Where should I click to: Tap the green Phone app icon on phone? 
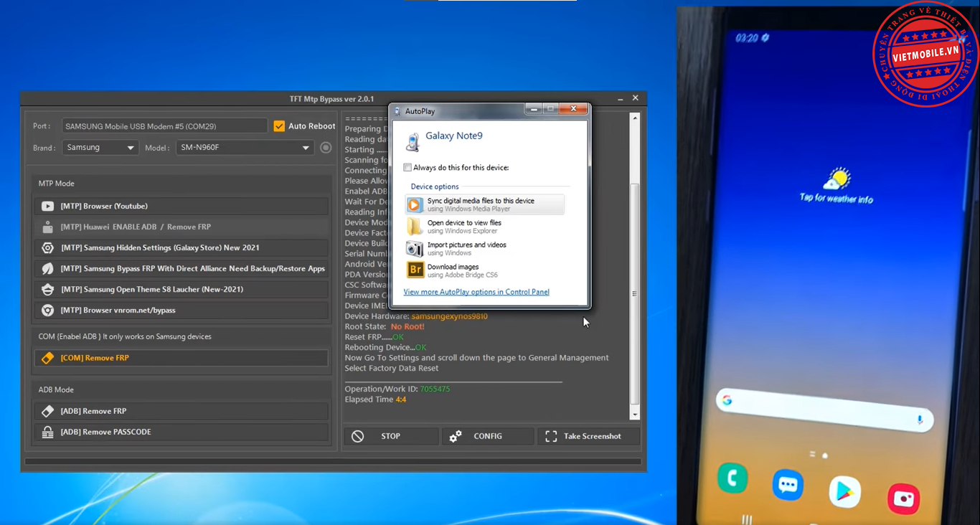(x=732, y=478)
